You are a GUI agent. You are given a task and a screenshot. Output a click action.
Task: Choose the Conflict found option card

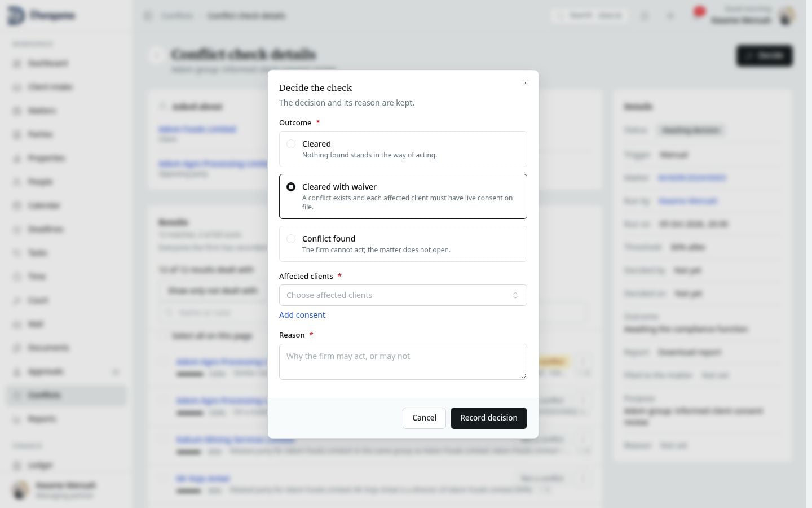(403, 244)
